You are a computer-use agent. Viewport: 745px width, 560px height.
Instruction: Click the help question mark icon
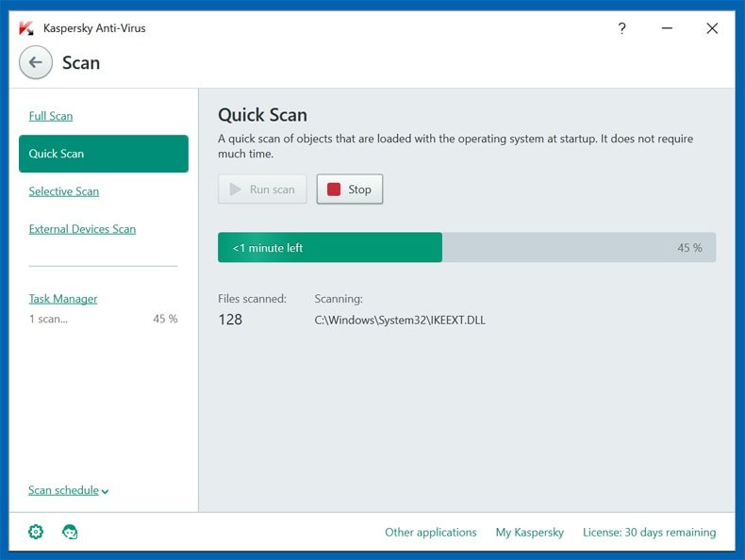[622, 28]
